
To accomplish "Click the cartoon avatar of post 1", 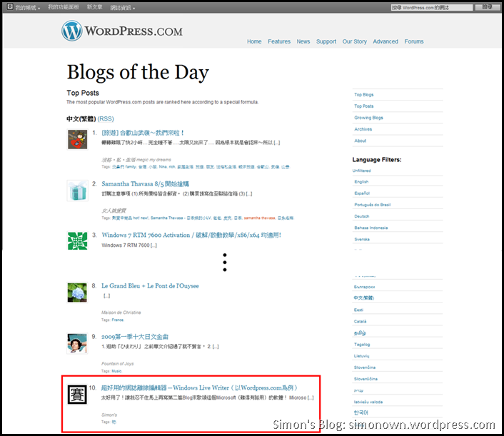I will (78, 139).
